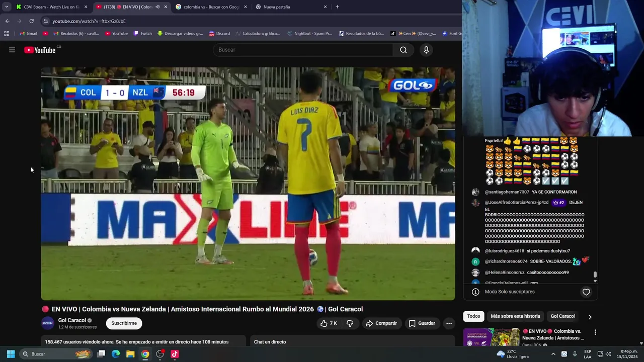This screenshot has width=644, height=362.
Task: Open TikTok app from the taskbar
Action: 175,354
